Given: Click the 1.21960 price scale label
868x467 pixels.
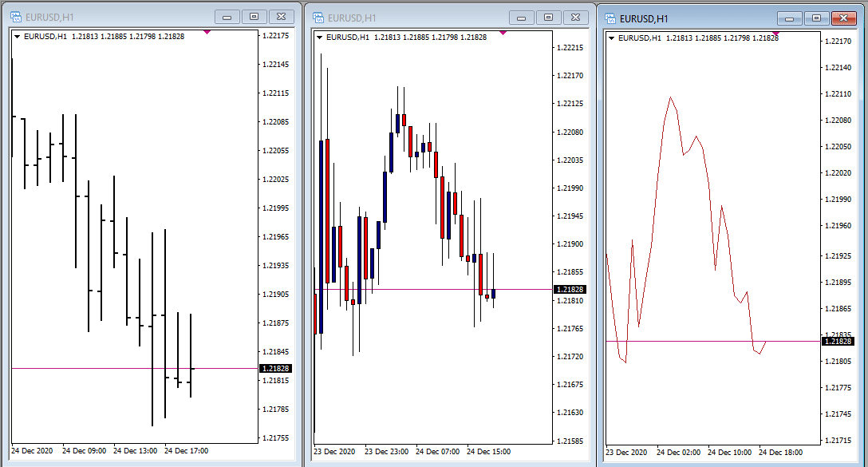Looking at the screenshot, I should (x=838, y=225).
